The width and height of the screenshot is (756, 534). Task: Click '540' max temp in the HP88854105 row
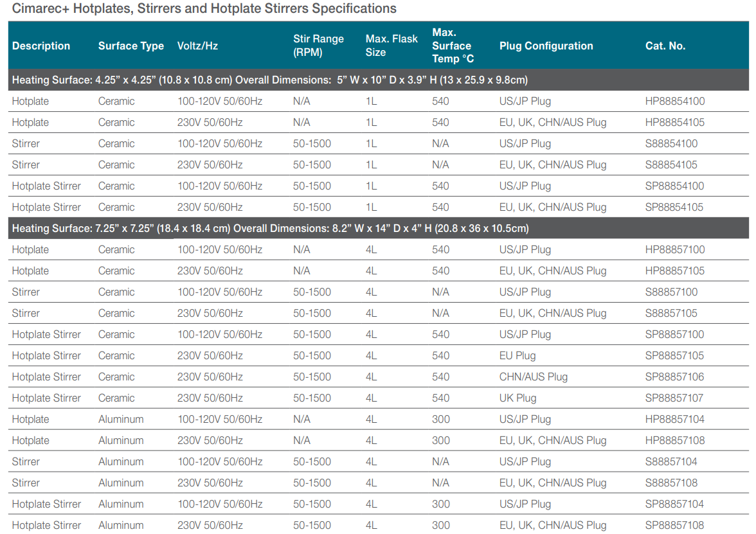441,122
